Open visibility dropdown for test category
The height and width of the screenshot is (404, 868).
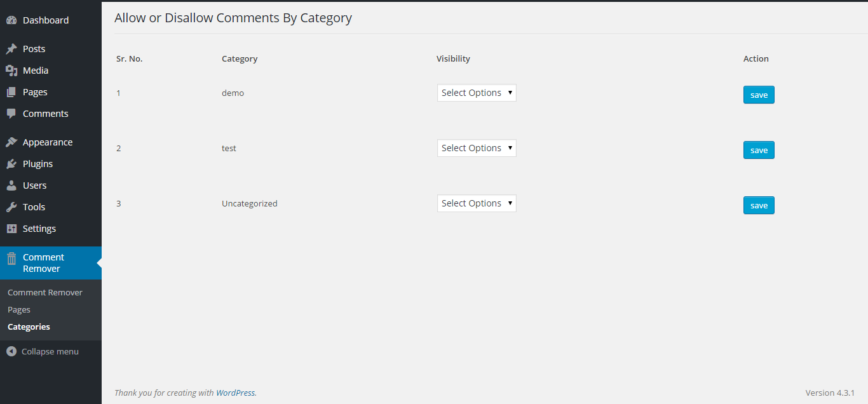477,148
